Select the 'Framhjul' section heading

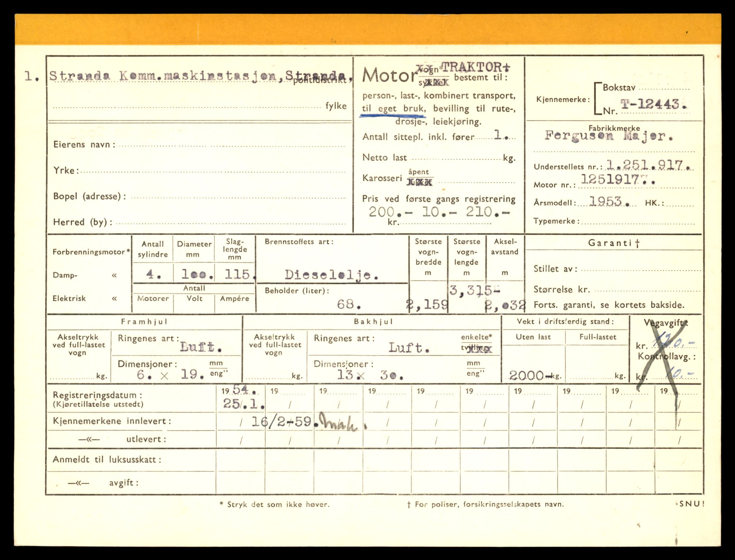click(x=144, y=322)
